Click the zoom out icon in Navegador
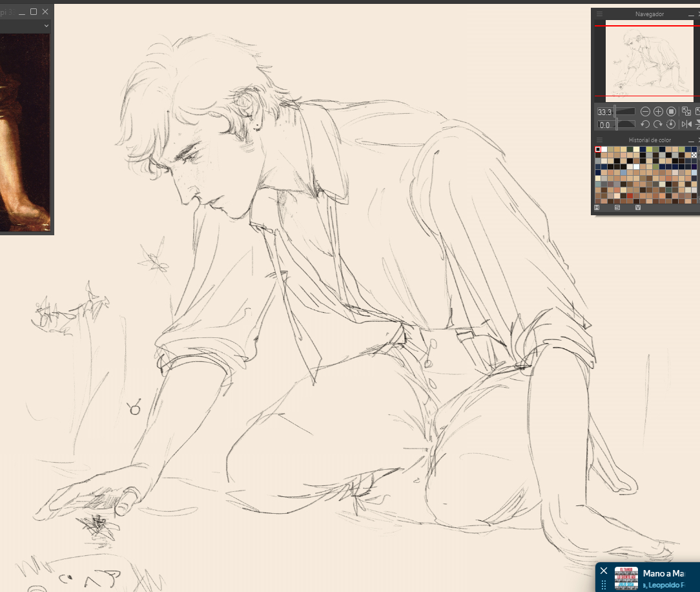700x592 pixels. pyautogui.click(x=645, y=112)
